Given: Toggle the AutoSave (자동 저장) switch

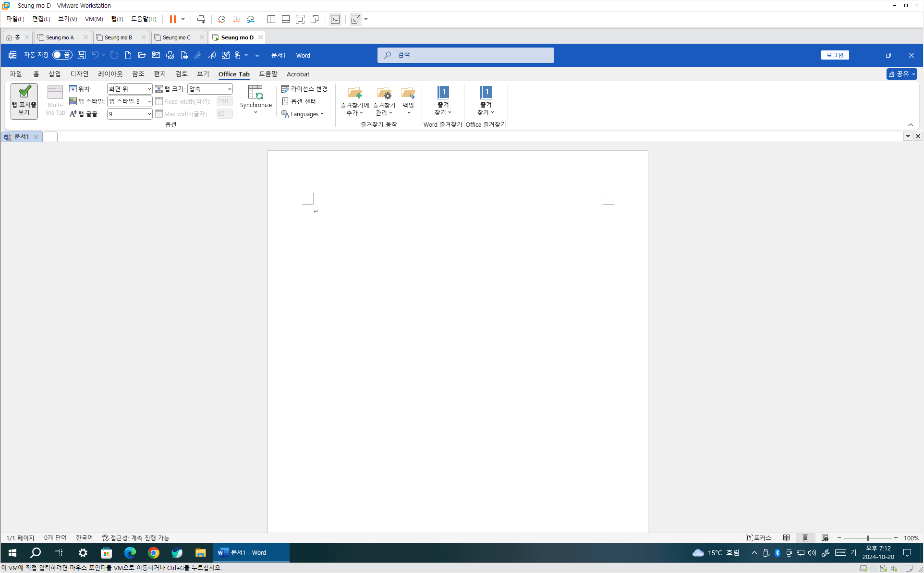Looking at the screenshot, I should point(62,55).
